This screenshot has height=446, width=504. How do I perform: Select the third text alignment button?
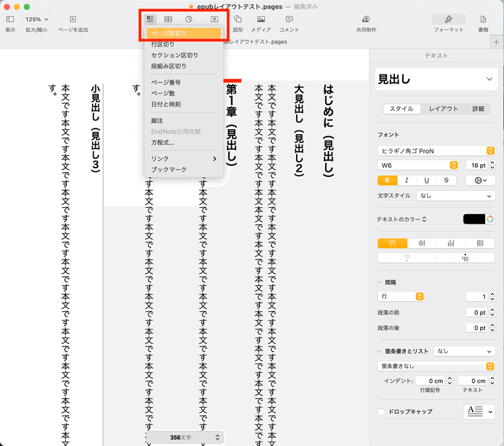point(451,243)
